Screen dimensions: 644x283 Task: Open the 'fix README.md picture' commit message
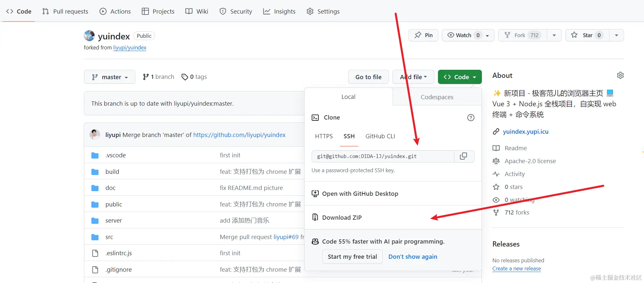[x=251, y=188]
